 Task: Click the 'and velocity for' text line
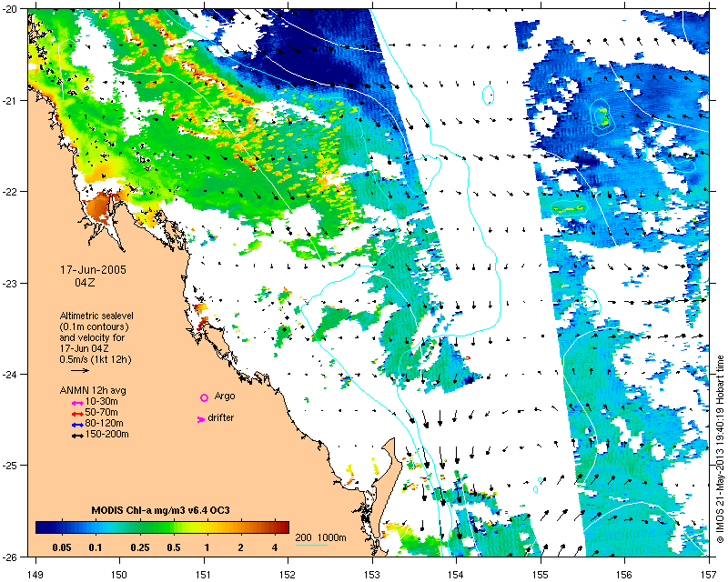point(92,337)
